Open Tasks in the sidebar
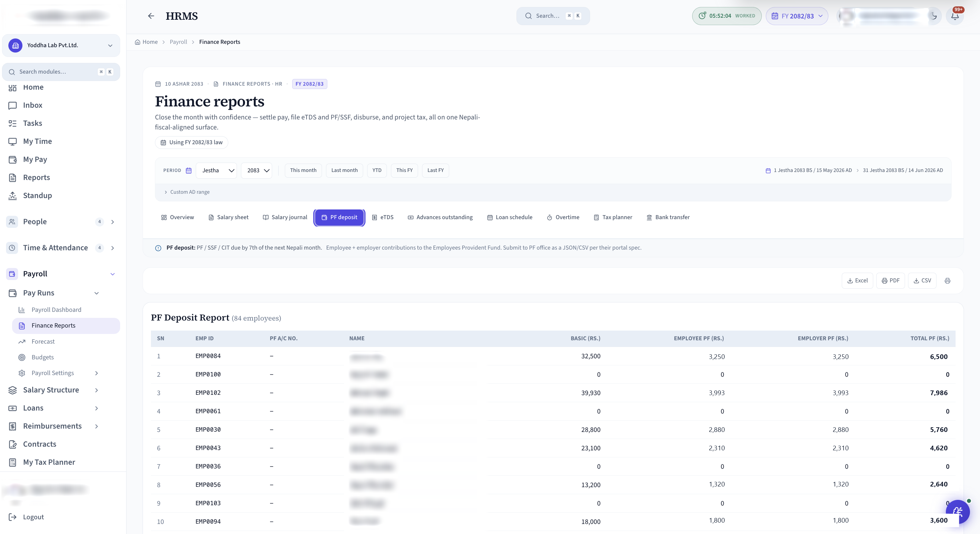Viewport: 980px width, 534px height. pyautogui.click(x=61, y=123)
